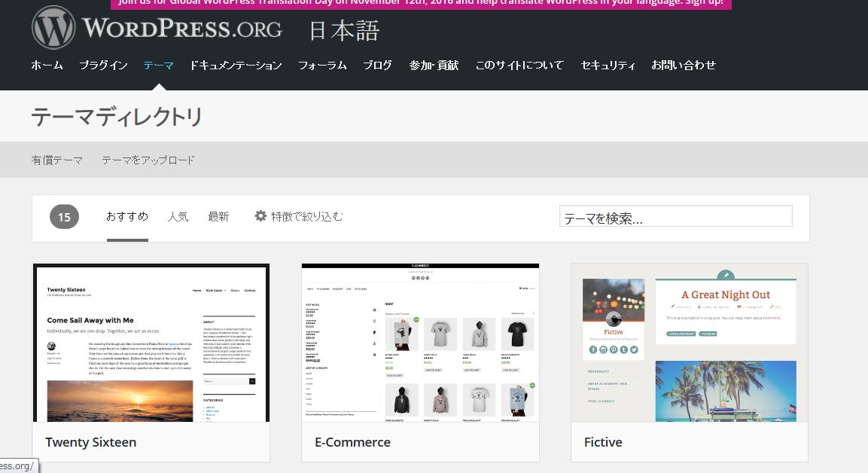
Task: Open お問い合わせ contact link
Action: [x=684, y=66]
